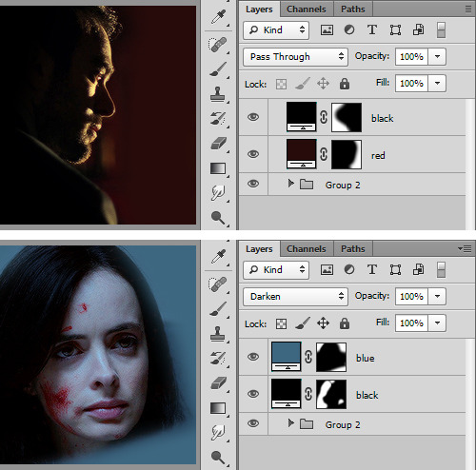476x470 pixels.
Task: Click the blue layer color fill thumbnail
Action: [287, 357]
